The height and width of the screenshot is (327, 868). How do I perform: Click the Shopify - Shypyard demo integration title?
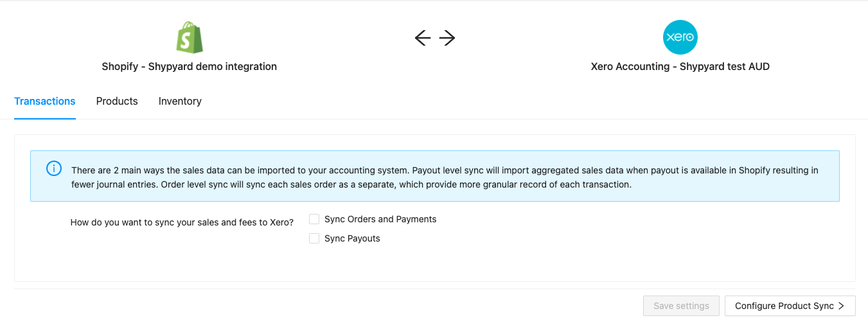tap(190, 67)
